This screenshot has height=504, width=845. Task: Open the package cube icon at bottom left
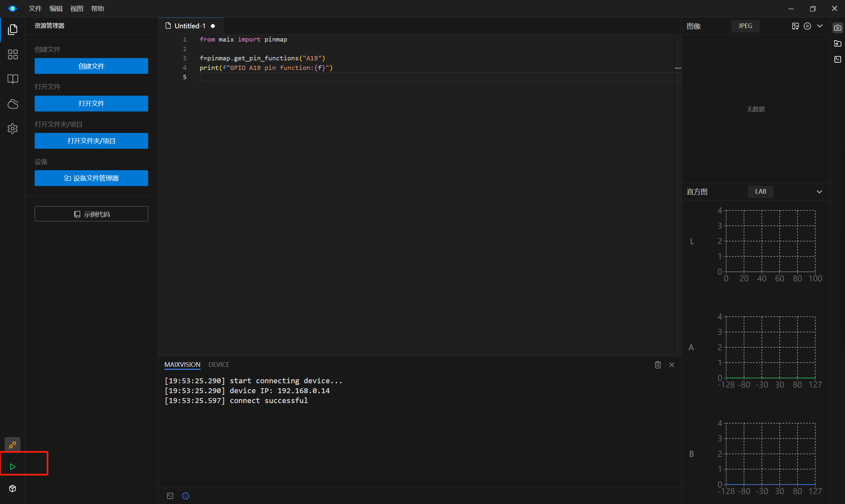(13, 488)
